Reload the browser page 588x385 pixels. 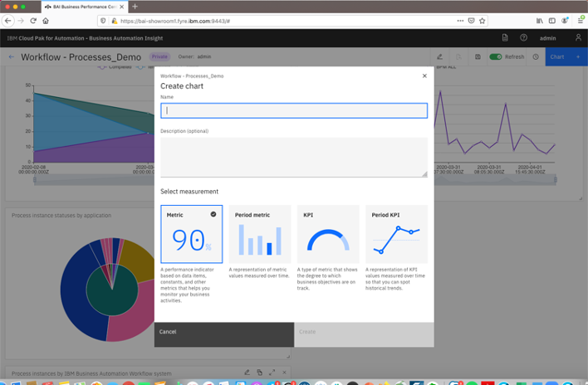[x=33, y=21]
